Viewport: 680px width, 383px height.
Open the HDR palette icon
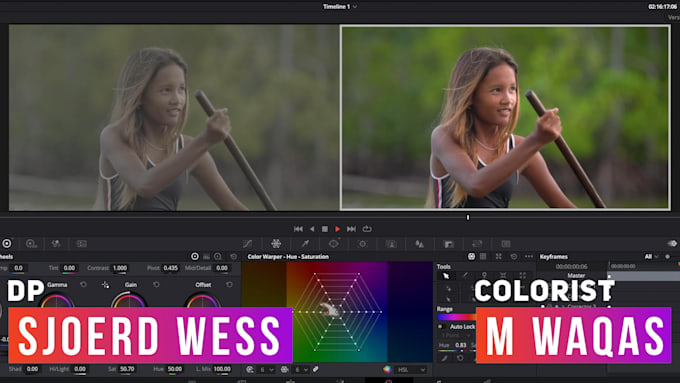pyautogui.click(x=31, y=244)
